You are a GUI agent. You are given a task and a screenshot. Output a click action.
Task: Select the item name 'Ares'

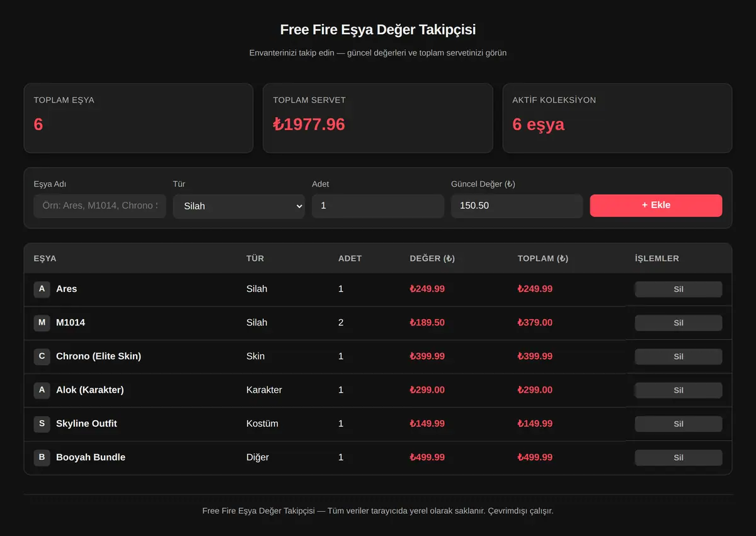(66, 289)
